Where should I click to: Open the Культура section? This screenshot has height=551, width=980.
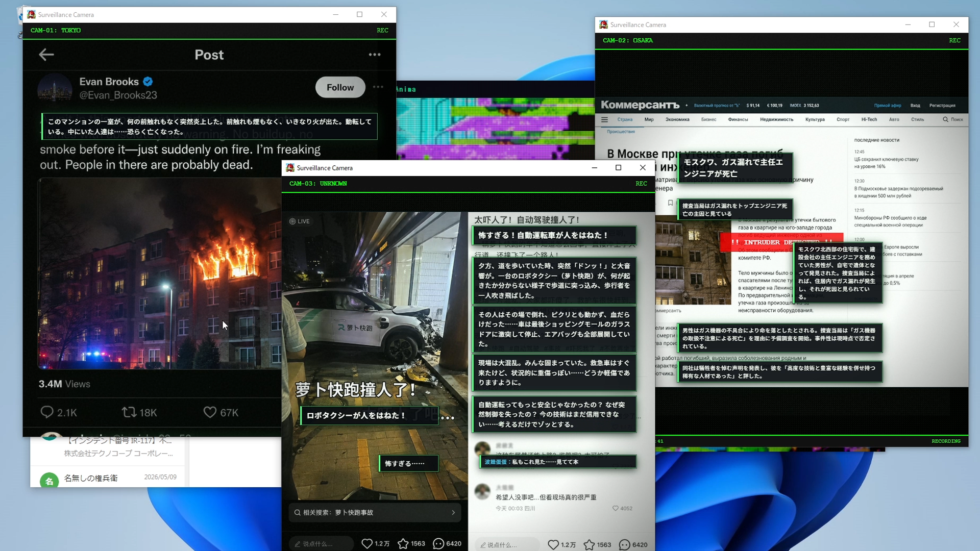tap(815, 120)
